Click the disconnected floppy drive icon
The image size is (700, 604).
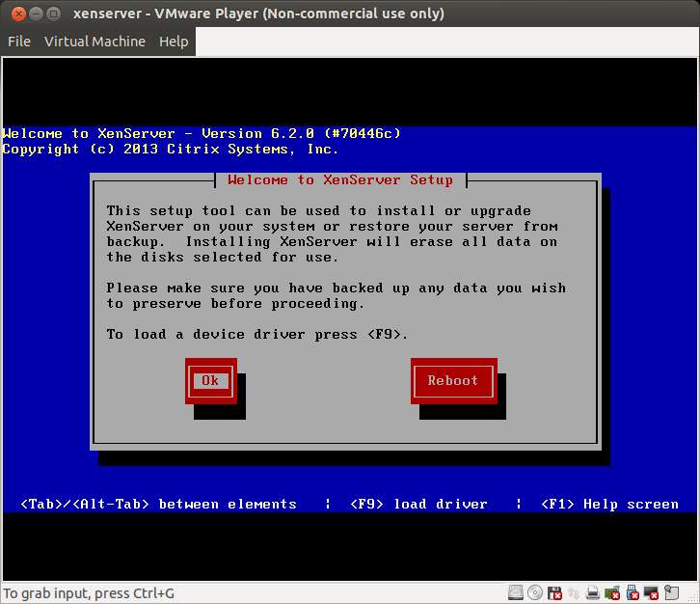(x=554, y=592)
